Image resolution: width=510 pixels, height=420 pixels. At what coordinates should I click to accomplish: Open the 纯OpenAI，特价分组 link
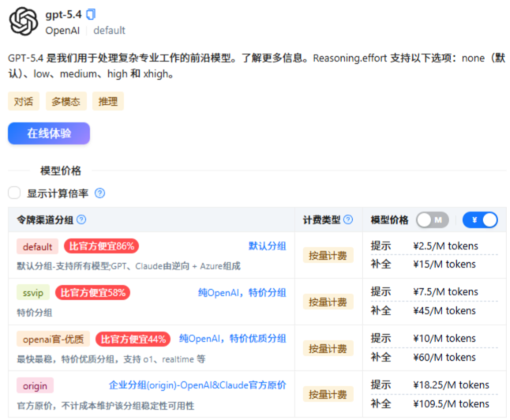click(x=242, y=292)
